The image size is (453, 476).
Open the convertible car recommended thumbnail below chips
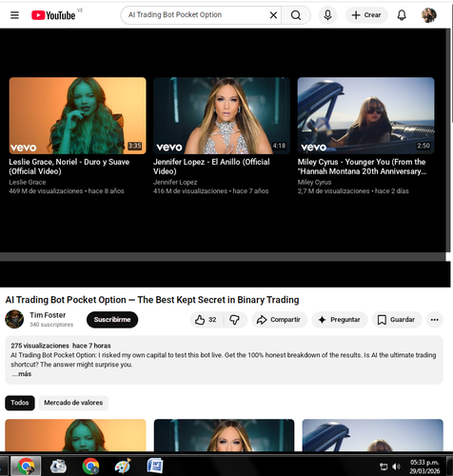(373, 435)
